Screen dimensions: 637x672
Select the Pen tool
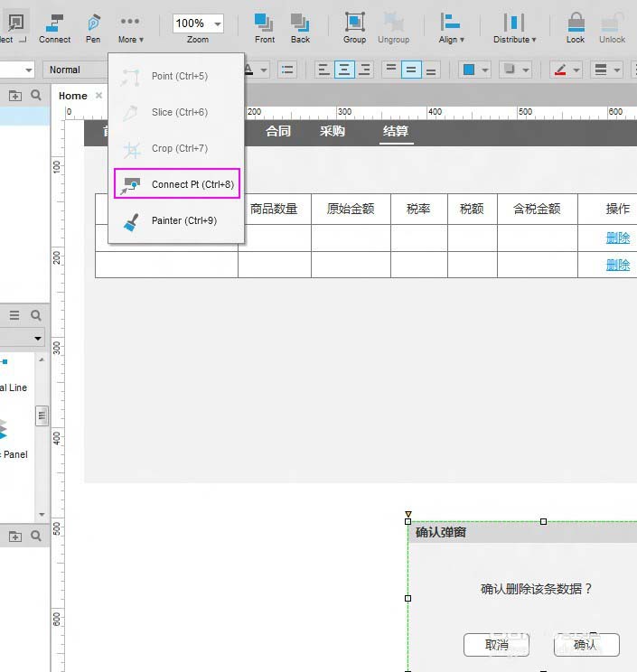click(x=93, y=27)
